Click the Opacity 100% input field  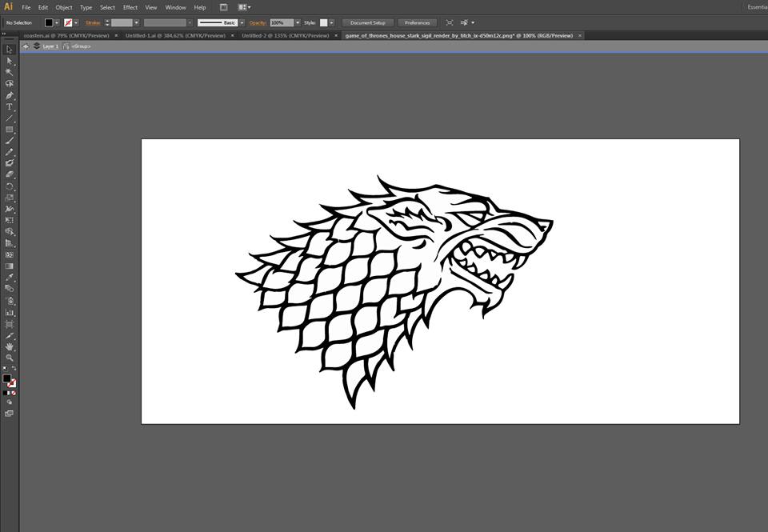pyautogui.click(x=282, y=22)
